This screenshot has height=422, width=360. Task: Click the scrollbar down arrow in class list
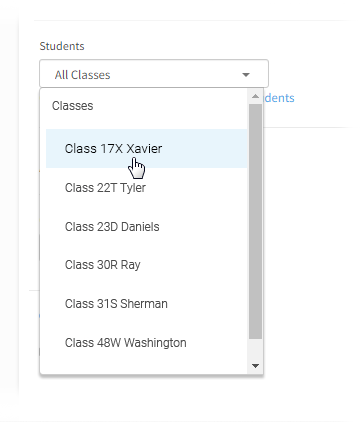click(x=256, y=366)
